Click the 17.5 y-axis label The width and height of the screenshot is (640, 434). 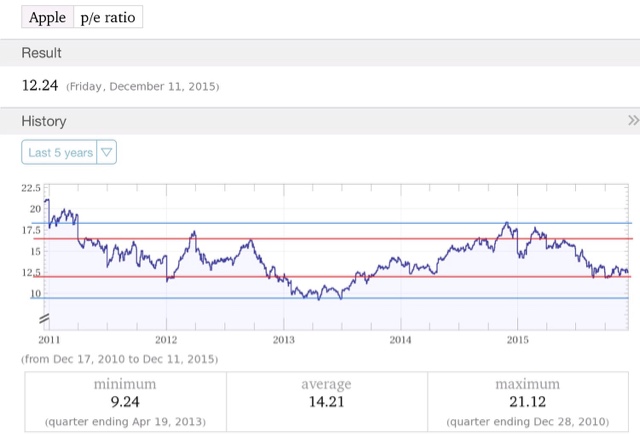pyautogui.click(x=31, y=231)
